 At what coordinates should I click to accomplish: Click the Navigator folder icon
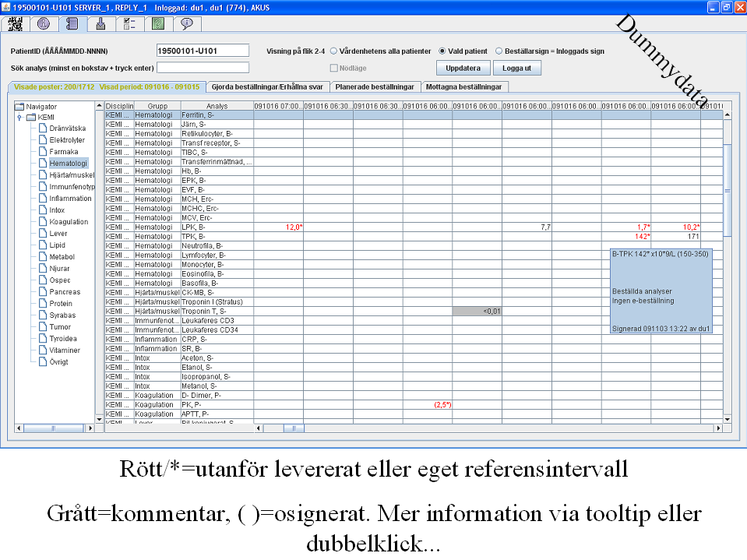[x=19, y=107]
